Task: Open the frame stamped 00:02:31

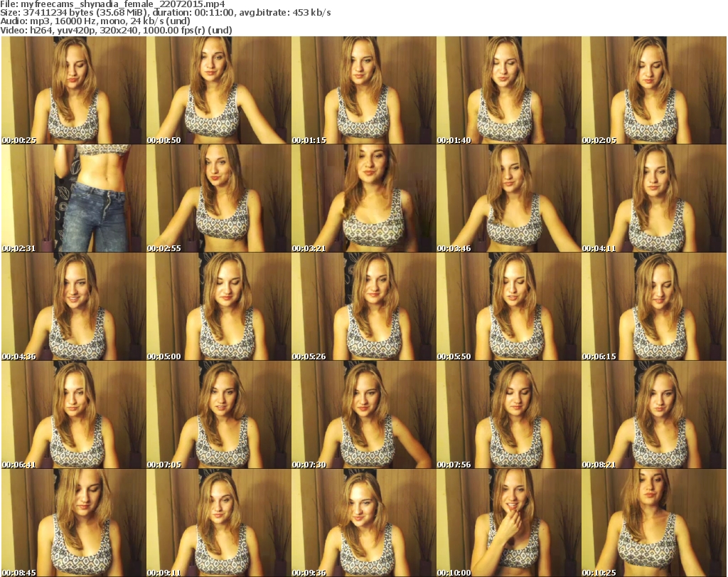Action: 74,198
